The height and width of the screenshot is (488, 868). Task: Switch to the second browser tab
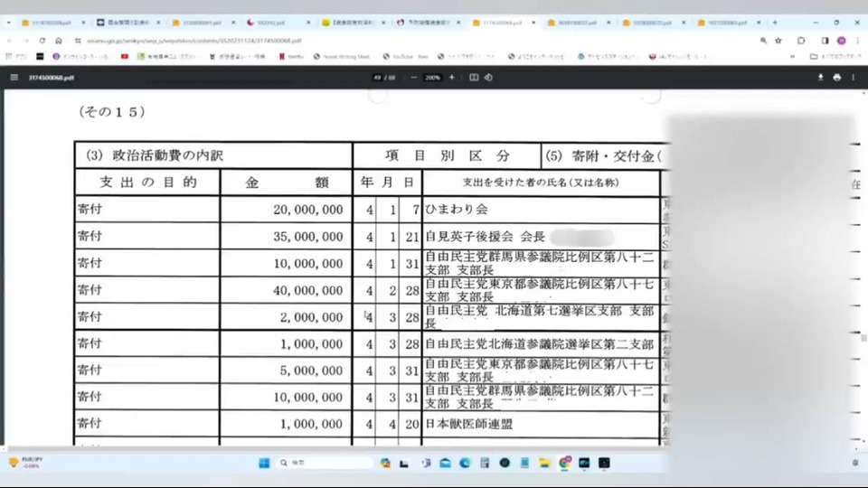tap(127, 23)
